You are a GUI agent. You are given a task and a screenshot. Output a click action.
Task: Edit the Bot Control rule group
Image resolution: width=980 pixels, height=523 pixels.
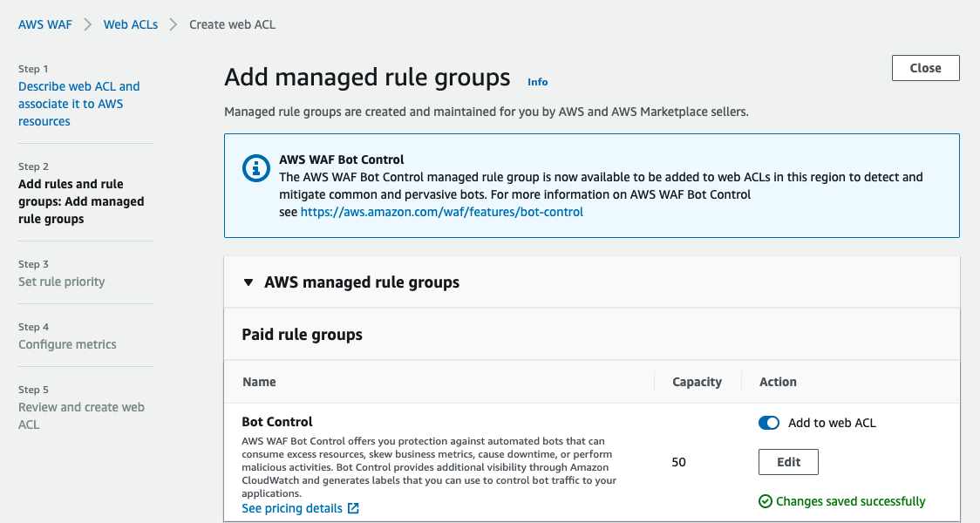pos(787,461)
